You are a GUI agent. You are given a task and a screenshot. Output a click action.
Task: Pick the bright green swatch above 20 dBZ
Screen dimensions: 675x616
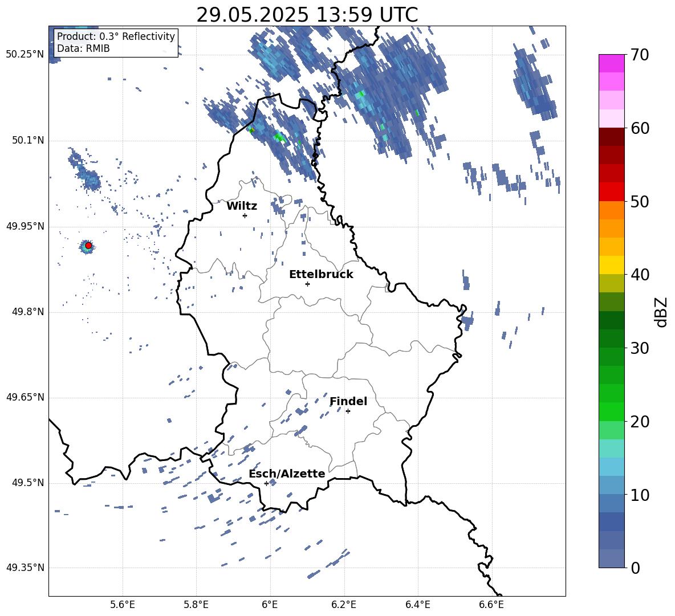pos(612,411)
